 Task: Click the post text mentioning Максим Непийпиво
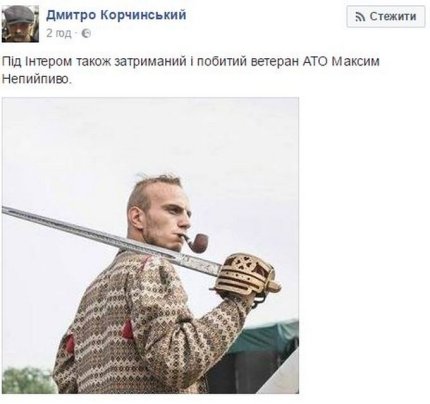point(191,70)
